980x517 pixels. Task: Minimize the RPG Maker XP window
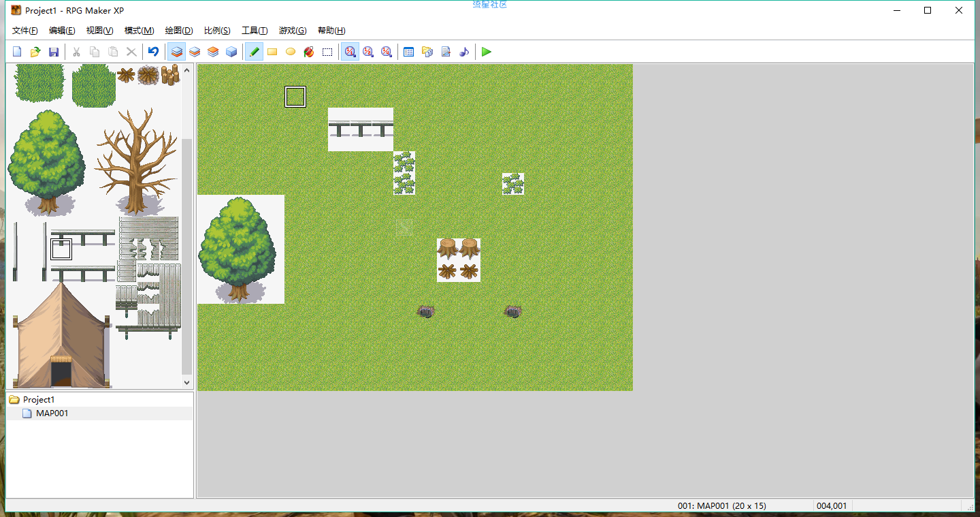(896, 10)
